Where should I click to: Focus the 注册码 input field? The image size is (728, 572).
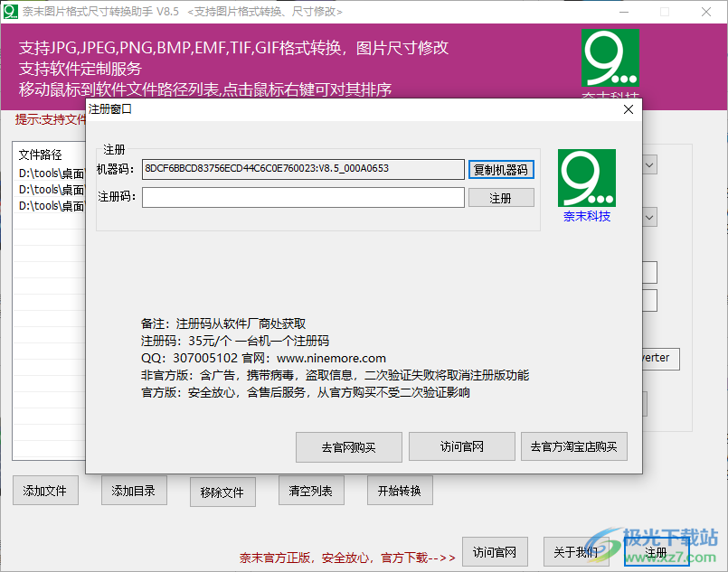click(303, 197)
